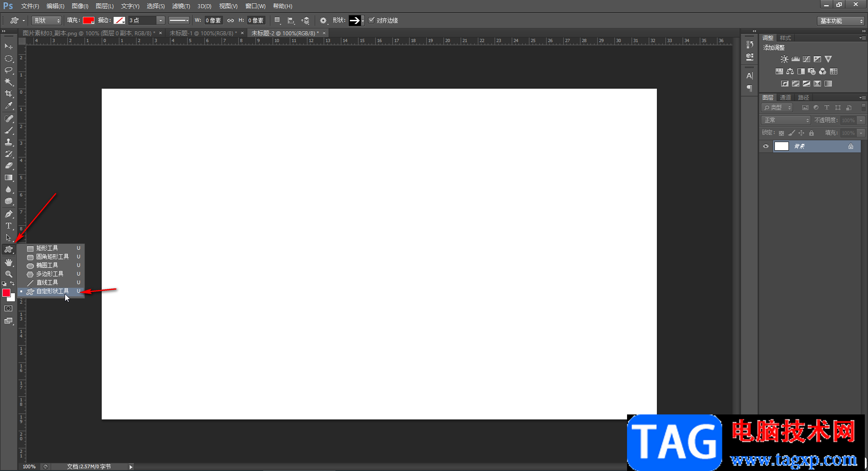Select the Clone Stamp tool

pos(9,142)
